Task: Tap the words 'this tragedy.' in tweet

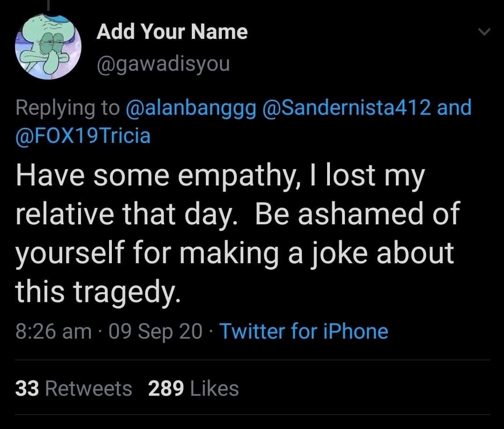Action: [x=98, y=291]
